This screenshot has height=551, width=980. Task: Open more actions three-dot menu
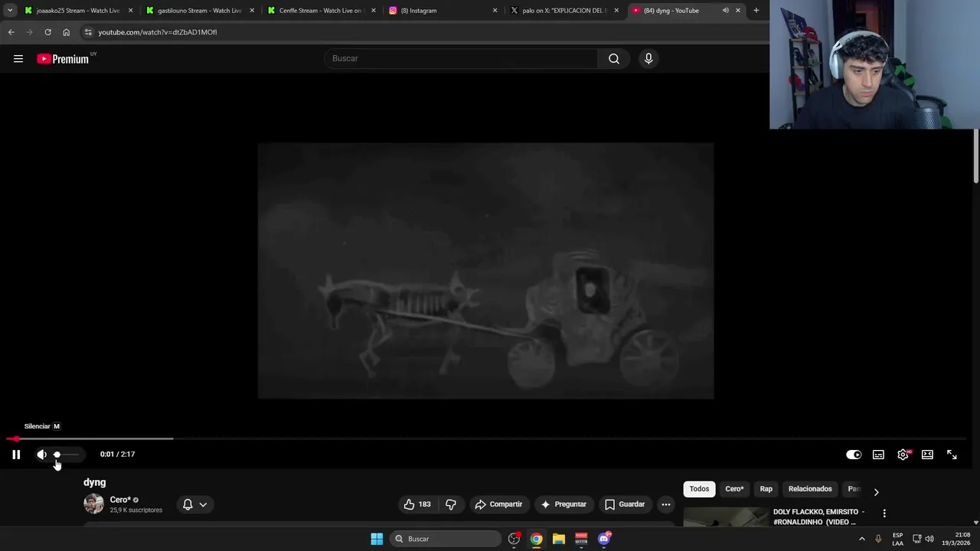coord(666,504)
